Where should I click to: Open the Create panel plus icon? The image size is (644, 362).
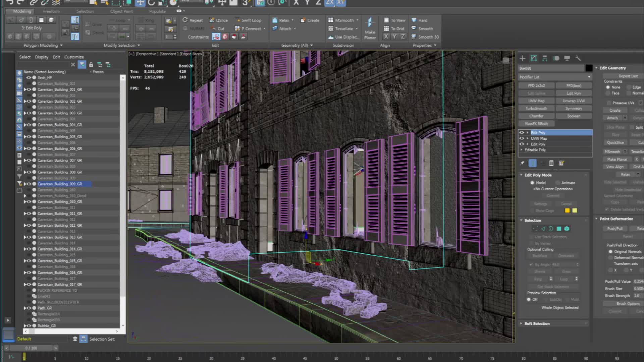coord(522,58)
